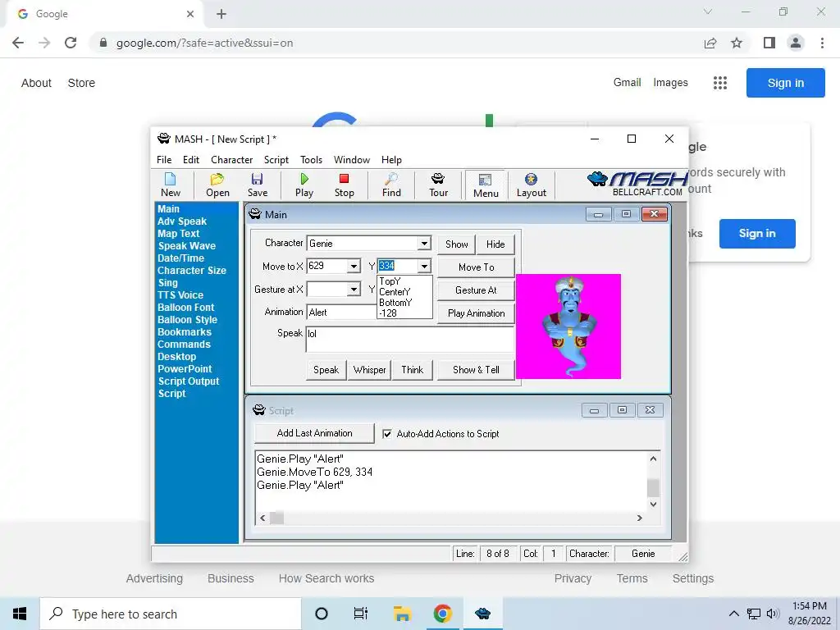Open the volume control in system tray

pyautogui.click(x=773, y=614)
